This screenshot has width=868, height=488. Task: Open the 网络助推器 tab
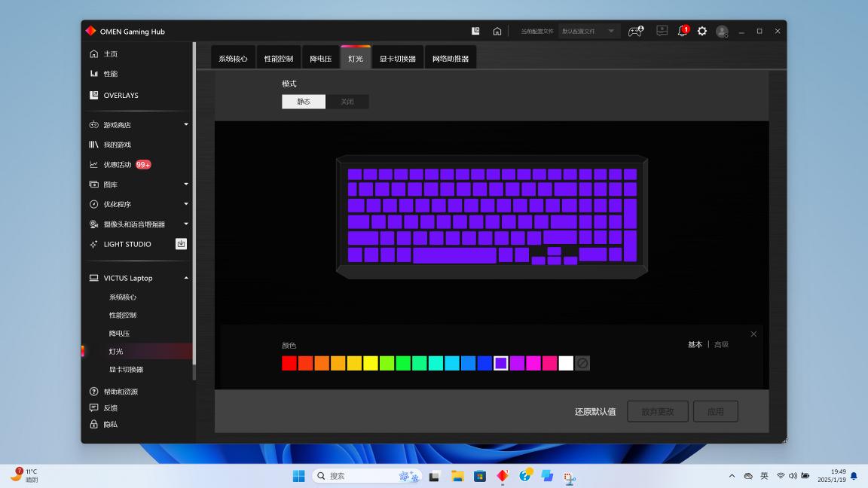pos(451,59)
